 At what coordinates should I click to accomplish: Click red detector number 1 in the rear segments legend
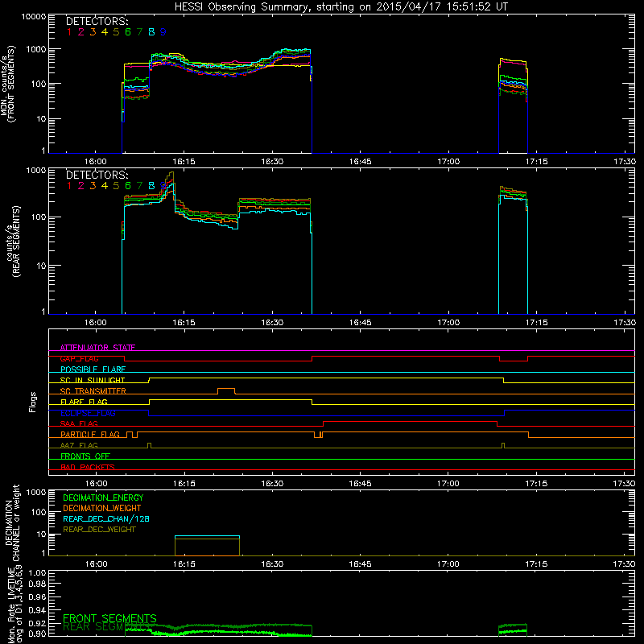69,186
